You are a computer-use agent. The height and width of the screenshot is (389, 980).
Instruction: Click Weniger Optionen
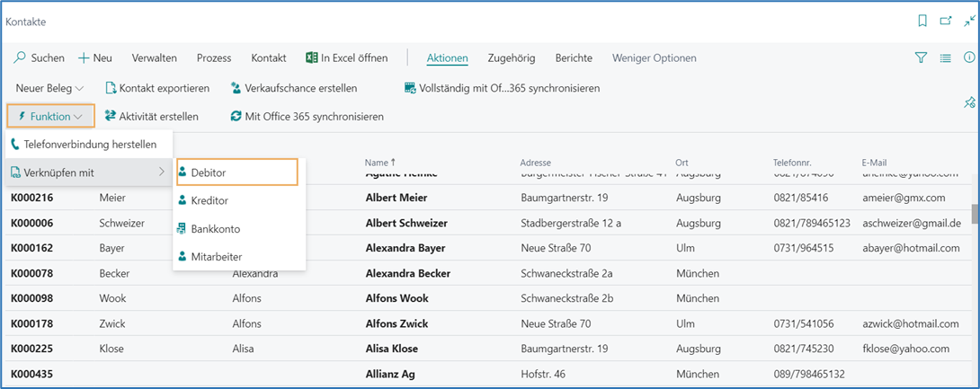[x=654, y=57]
